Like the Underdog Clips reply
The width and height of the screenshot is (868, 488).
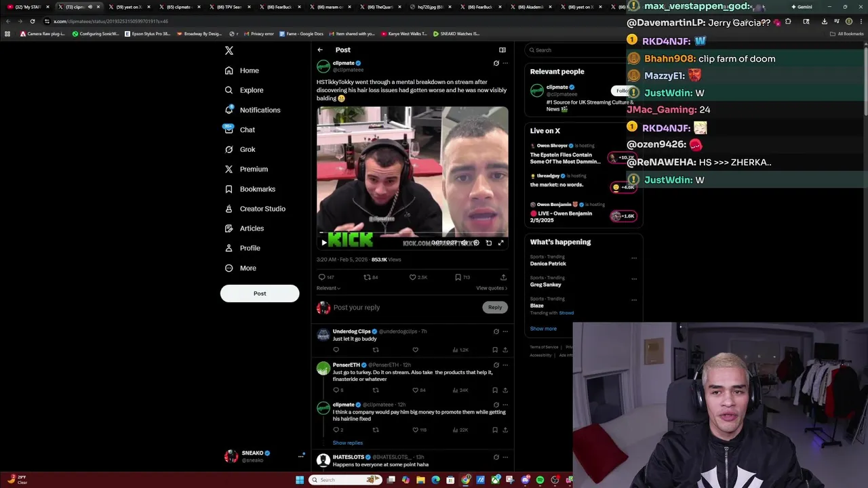coord(415,350)
